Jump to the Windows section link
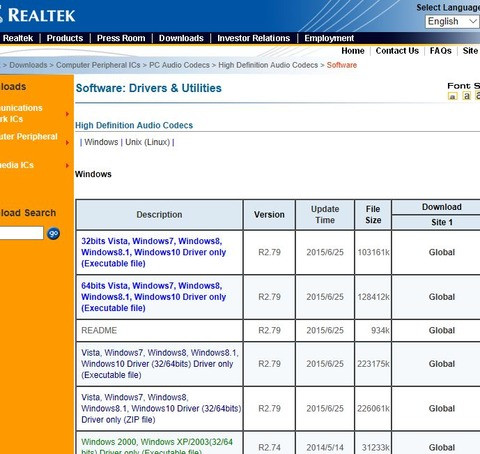480x454 pixels. [101, 142]
